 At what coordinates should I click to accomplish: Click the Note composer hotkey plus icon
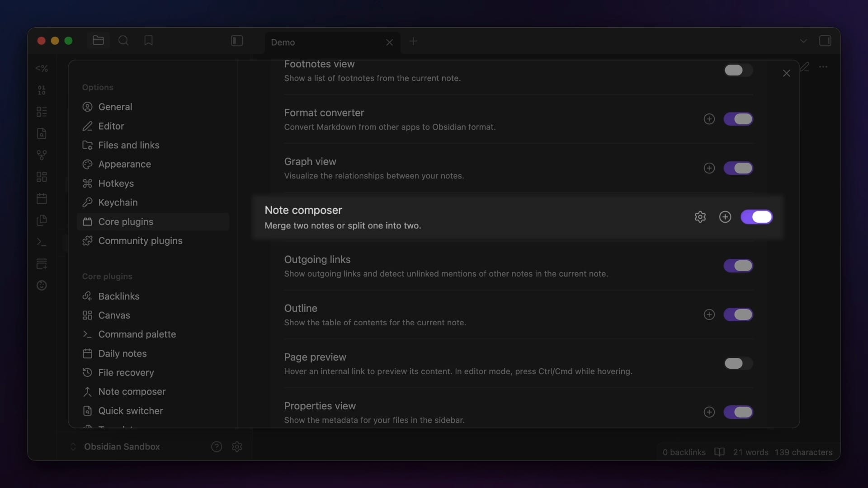point(725,217)
